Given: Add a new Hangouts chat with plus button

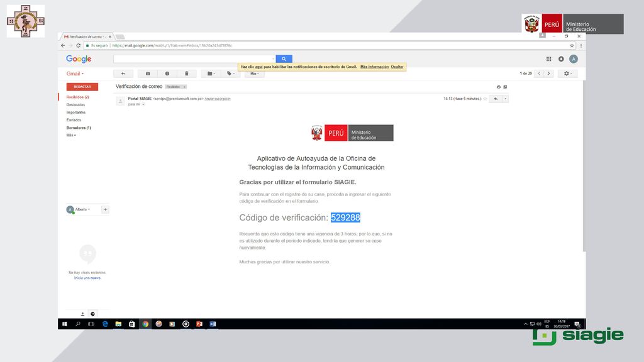Looking at the screenshot, I should coord(105,210).
